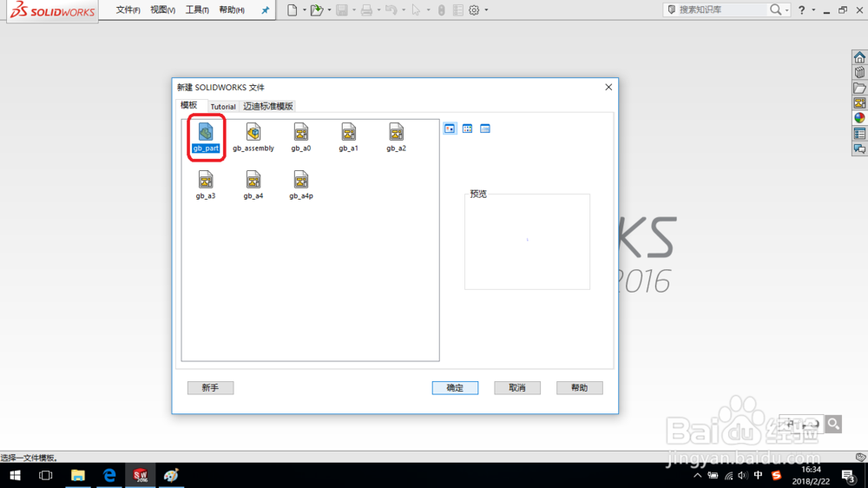The height and width of the screenshot is (488, 868).
Task: Pin the menu bar with pushpin
Action: click(265, 10)
